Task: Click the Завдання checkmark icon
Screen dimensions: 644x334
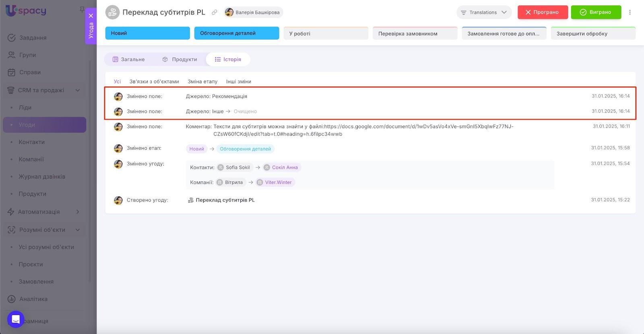Action: 12,38
